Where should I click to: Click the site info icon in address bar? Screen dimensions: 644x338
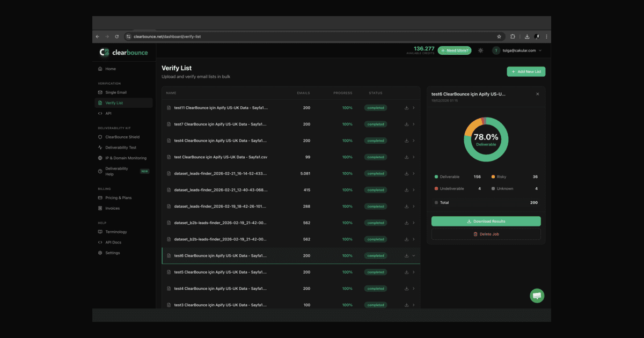(x=128, y=36)
